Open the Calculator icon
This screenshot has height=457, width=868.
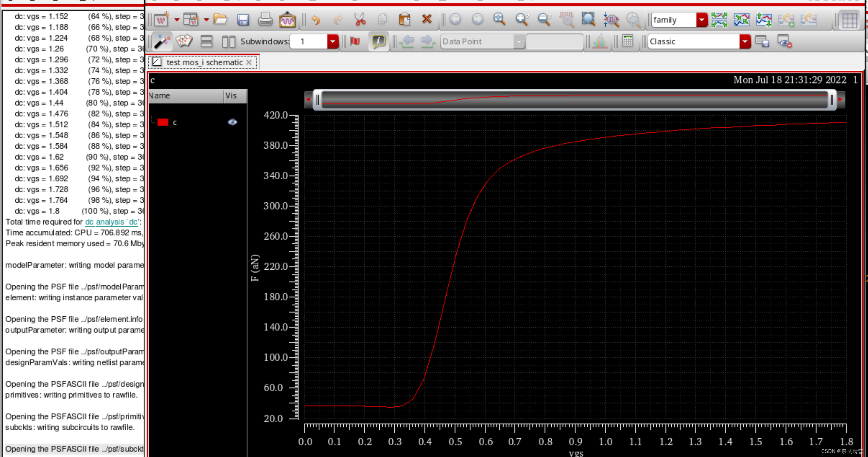click(x=628, y=41)
